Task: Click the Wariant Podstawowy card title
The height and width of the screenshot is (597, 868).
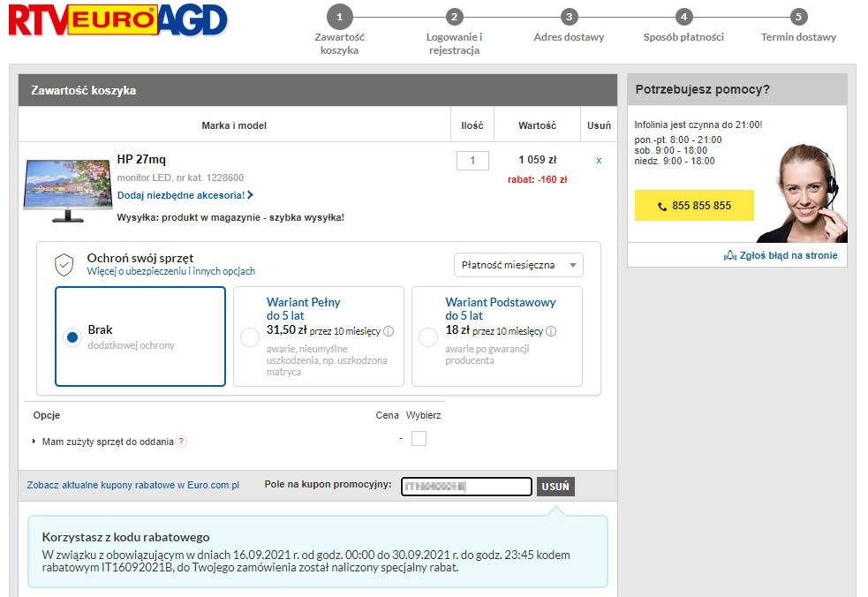Action: point(500,308)
